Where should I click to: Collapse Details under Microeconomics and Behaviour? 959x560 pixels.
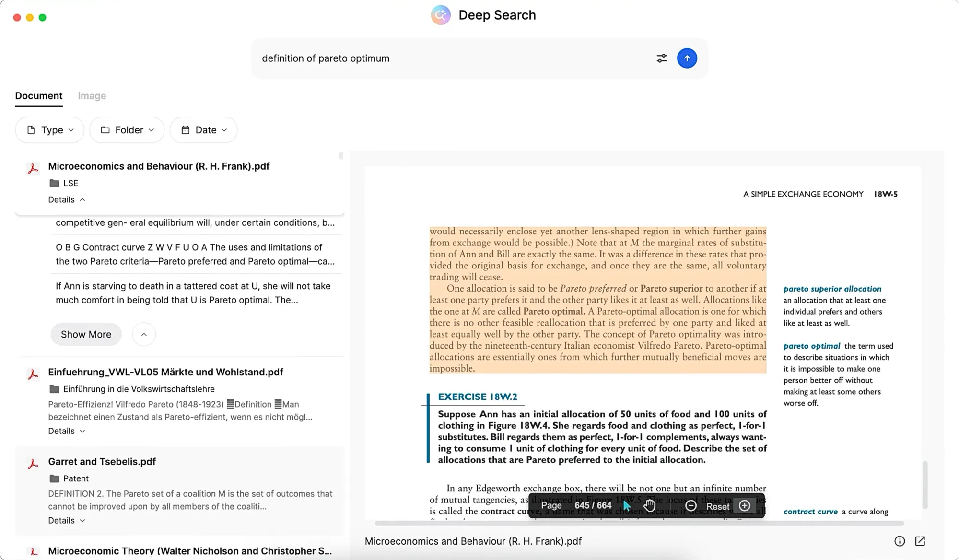[x=67, y=199]
